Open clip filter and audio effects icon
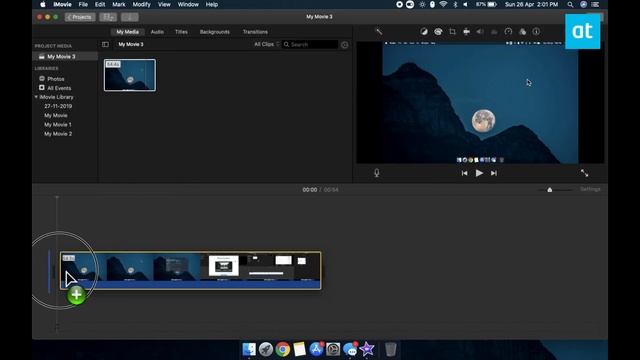Viewport: 640px width, 360px height. point(522,31)
